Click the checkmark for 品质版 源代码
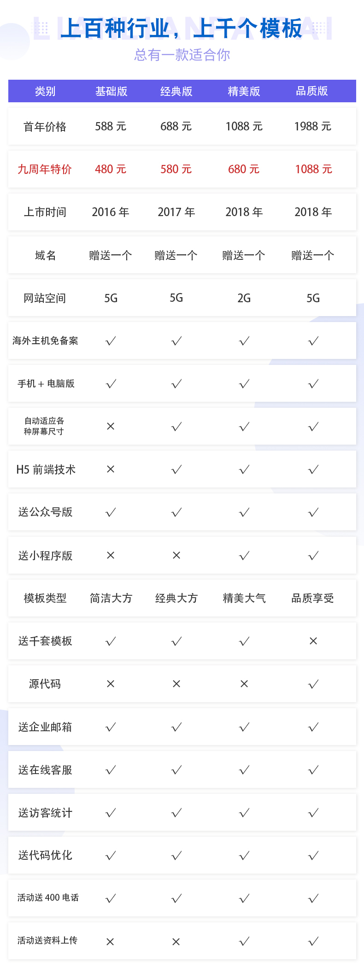The width and height of the screenshot is (364, 980). (x=313, y=684)
